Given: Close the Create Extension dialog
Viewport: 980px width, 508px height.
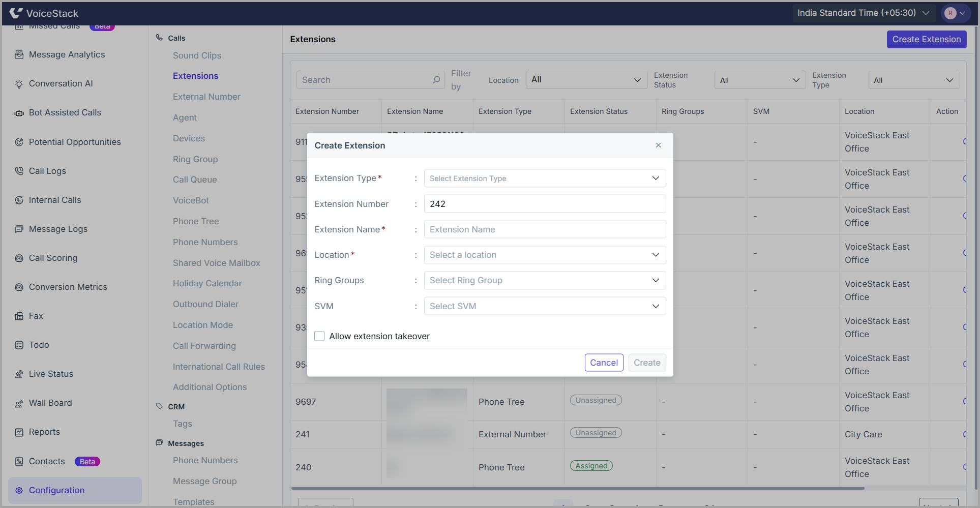Looking at the screenshot, I should (x=659, y=145).
